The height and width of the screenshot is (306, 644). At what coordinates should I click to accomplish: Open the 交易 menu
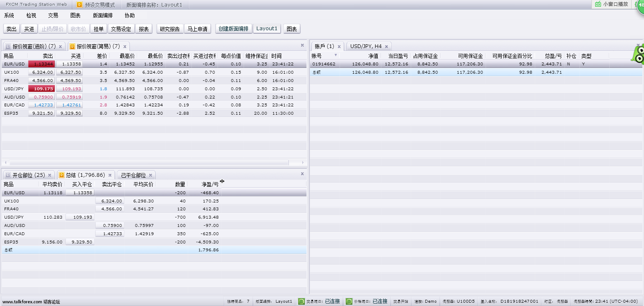(x=53, y=15)
